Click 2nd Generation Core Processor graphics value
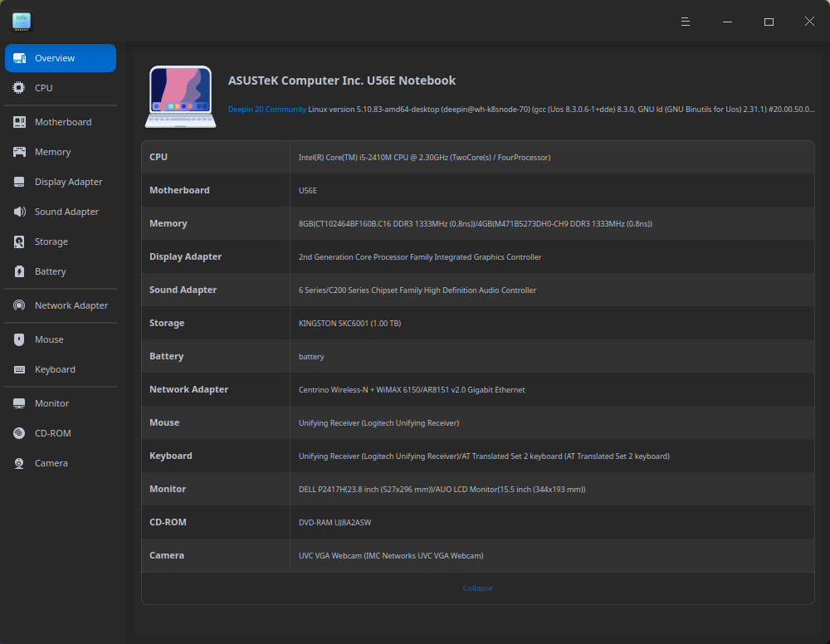 point(420,257)
